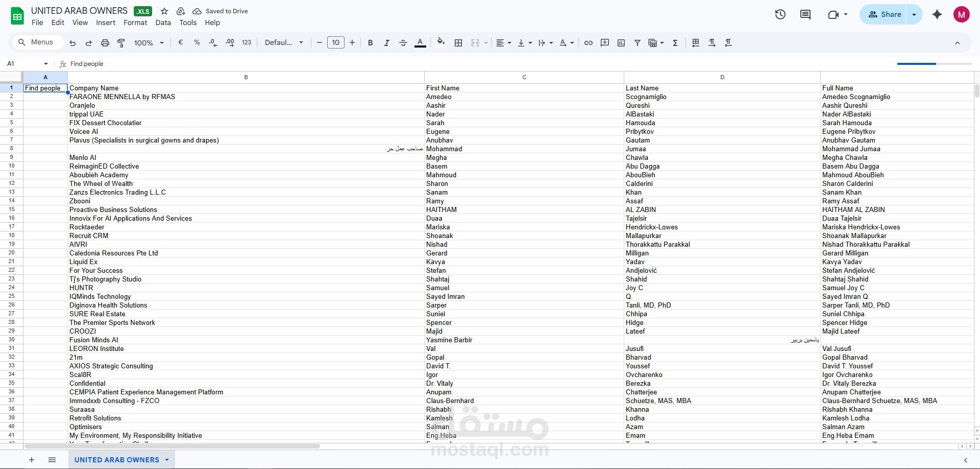The image size is (980, 469).
Task: Apply borders to cells
Action: (x=458, y=43)
